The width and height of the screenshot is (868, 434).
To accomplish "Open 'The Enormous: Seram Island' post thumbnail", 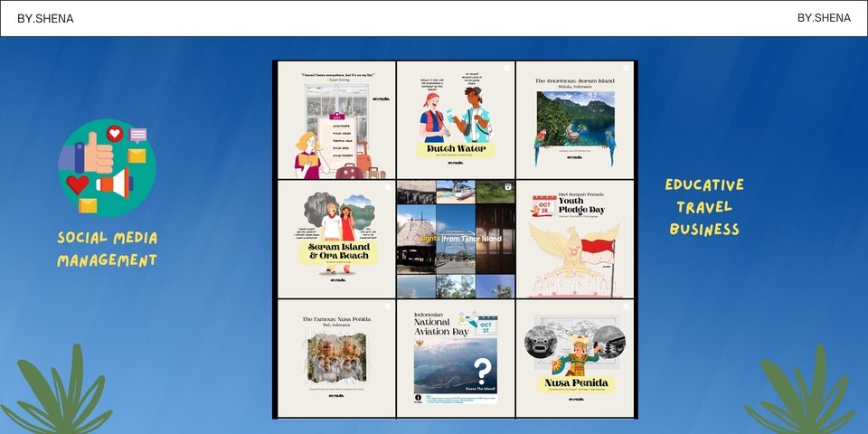I will pyautogui.click(x=575, y=120).
